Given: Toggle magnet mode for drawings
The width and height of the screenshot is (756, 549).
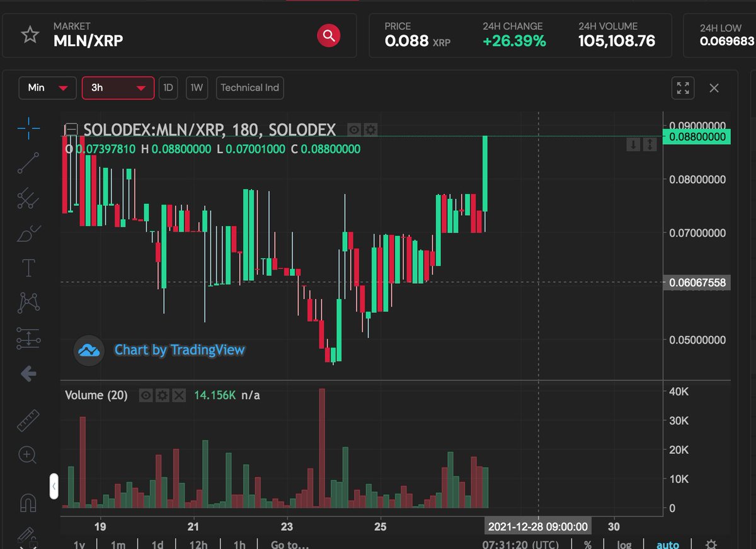Looking at the screenshot, I should (x=28, y=502).
